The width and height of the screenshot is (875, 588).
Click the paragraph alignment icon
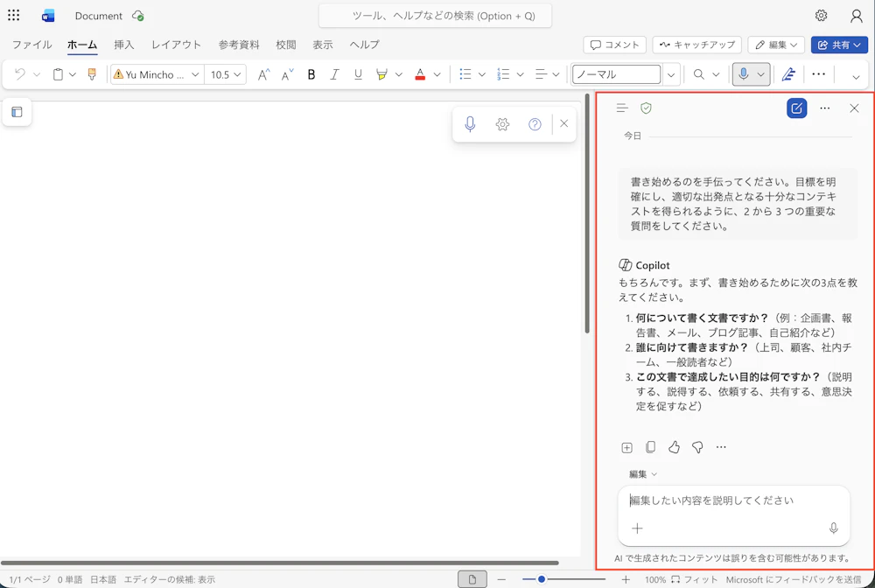[x=541, y=74]
